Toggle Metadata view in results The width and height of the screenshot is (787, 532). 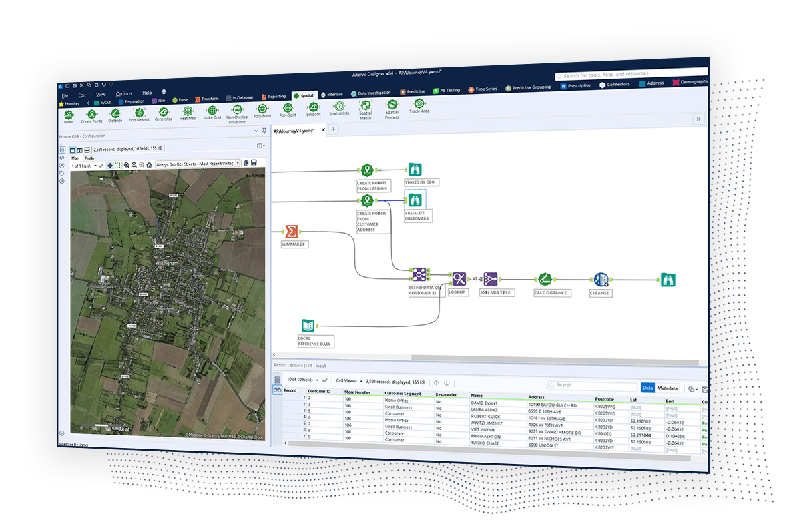point(667,388)
